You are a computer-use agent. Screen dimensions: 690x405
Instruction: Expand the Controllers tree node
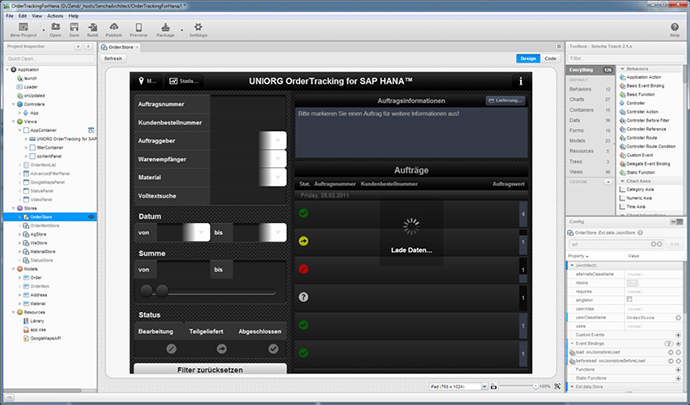(14, 104)
